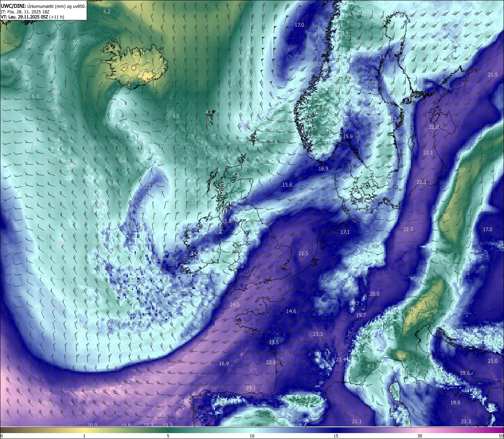Click the 19.6 value on the map

pos(465,373)
